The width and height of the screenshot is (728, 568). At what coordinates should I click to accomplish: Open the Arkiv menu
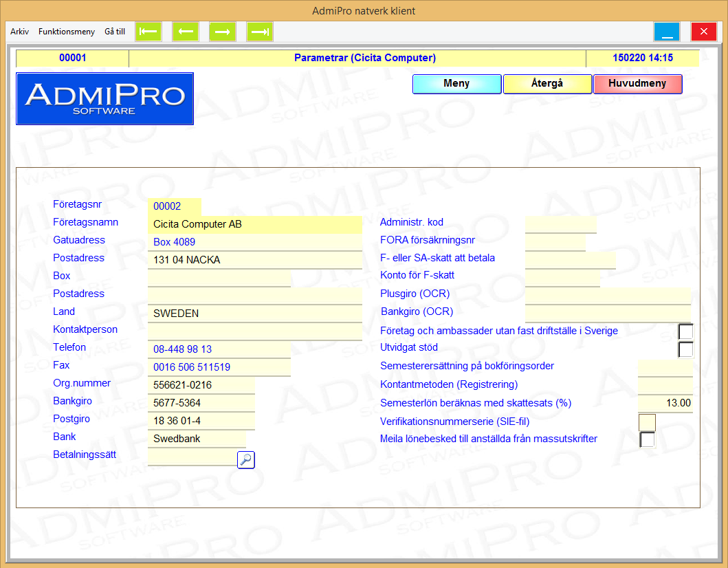point(20,32)
